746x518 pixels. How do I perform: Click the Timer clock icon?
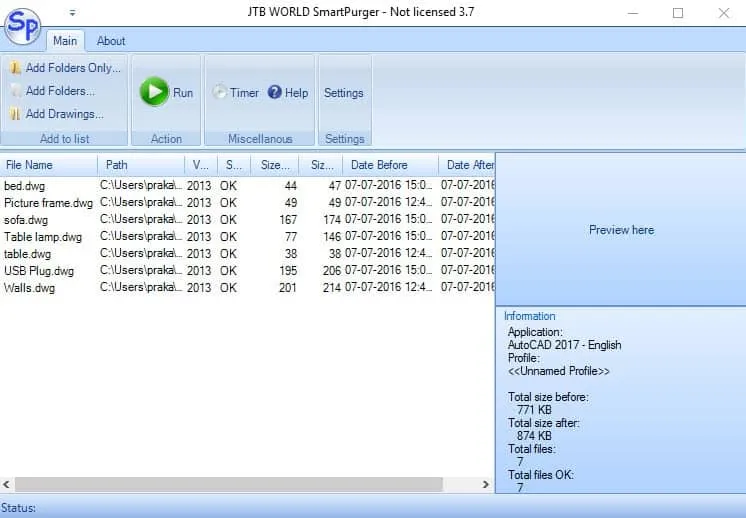click(219, 92)
